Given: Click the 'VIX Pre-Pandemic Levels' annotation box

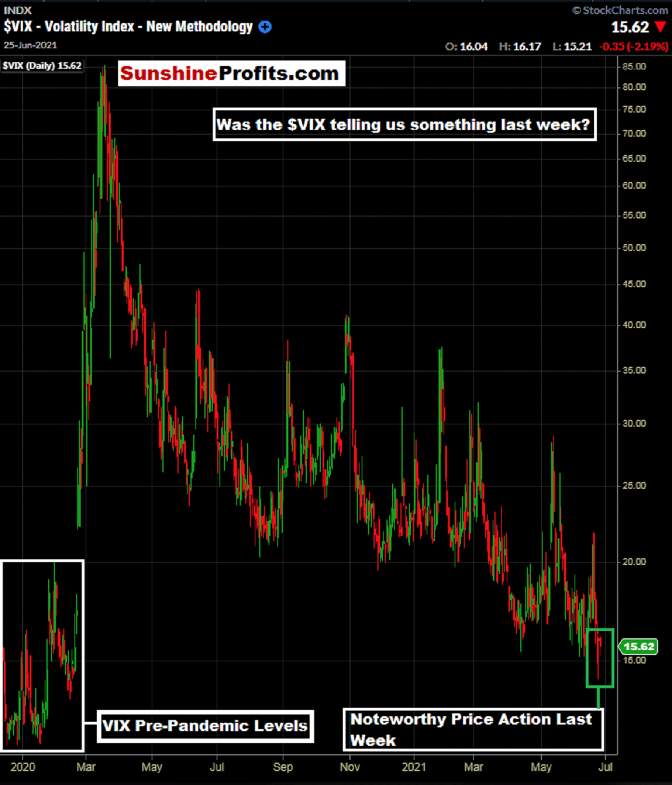Looking at the screenshot, I should tap(205, 726).
